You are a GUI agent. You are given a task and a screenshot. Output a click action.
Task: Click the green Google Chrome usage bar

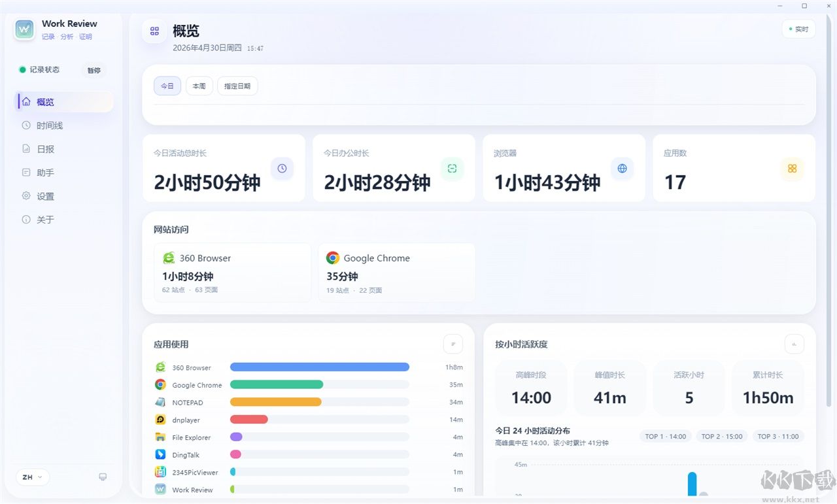pos(277,384)
